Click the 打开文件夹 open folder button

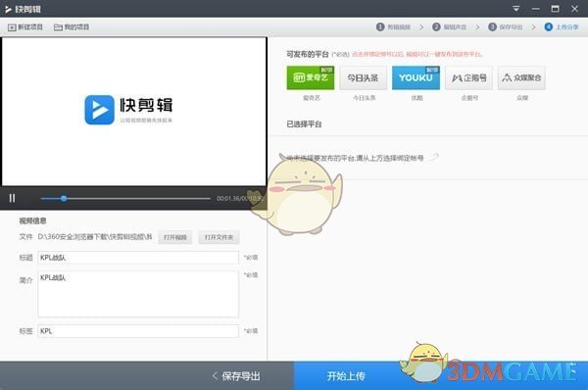pyautogui.click(x=219, y=237)
